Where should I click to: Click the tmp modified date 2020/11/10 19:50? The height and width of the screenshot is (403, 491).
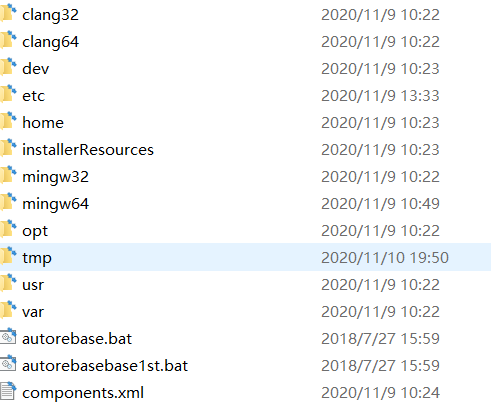pos(385,258)
